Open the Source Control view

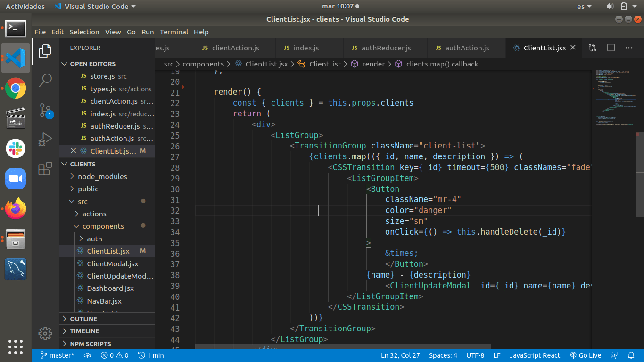click(45, 110)
